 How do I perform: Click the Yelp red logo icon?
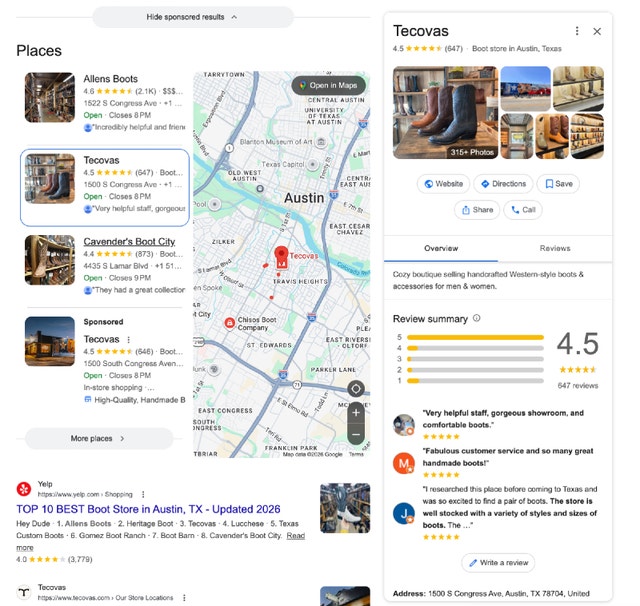(24, 488)
